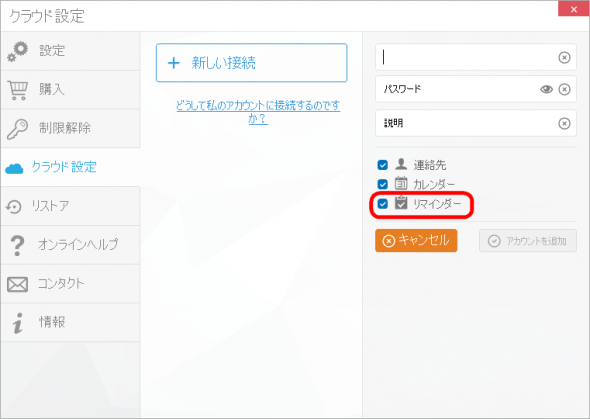Clear the 説明 description field
590x419 pixels.
[x=564, y=123]
